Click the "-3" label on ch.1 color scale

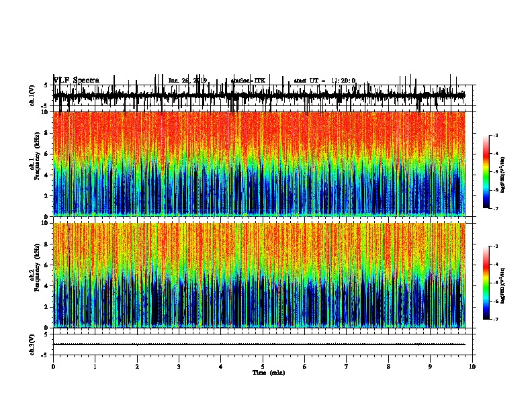(x=495, y=135)
